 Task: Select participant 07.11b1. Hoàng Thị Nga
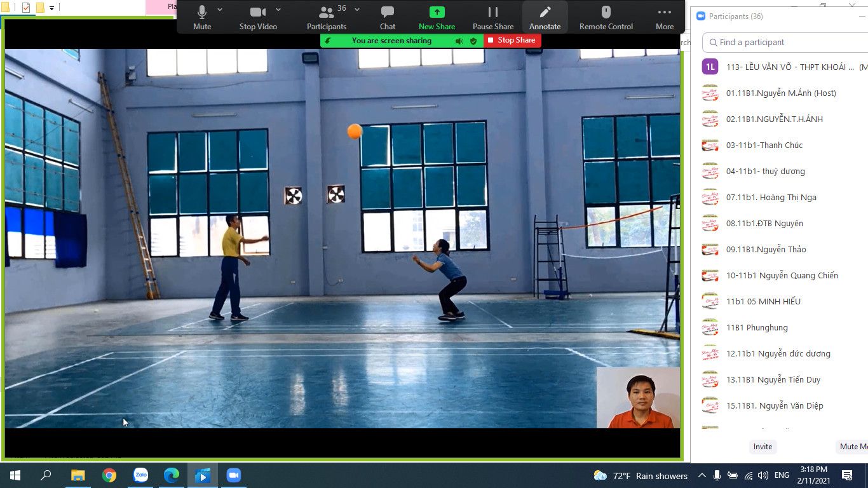[x=771, y=197]
